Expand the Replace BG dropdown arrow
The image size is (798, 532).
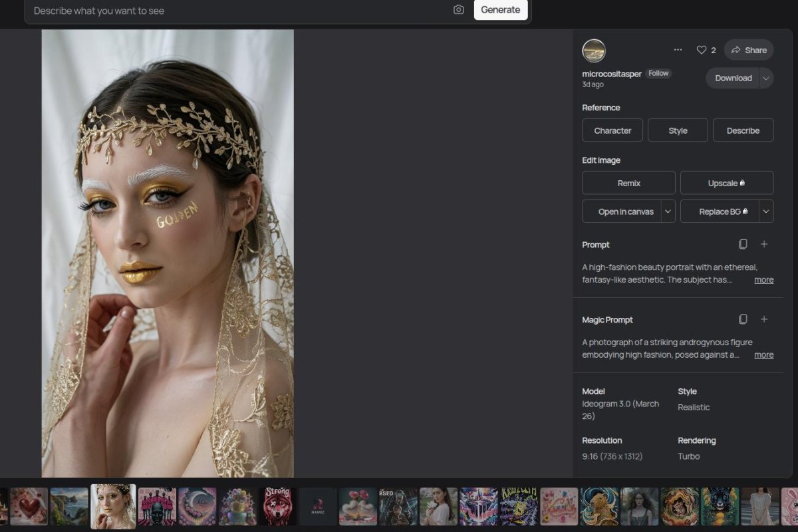click(766, 211)
